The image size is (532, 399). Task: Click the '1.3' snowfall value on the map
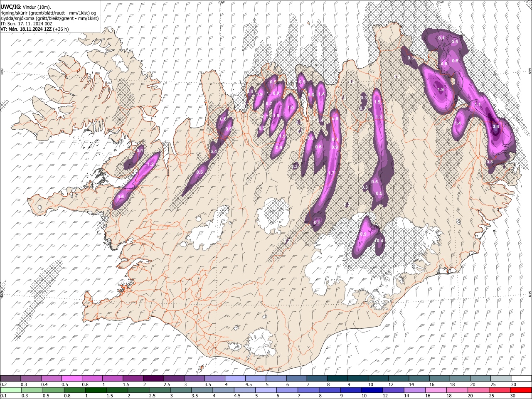click(x=379, y=117)
